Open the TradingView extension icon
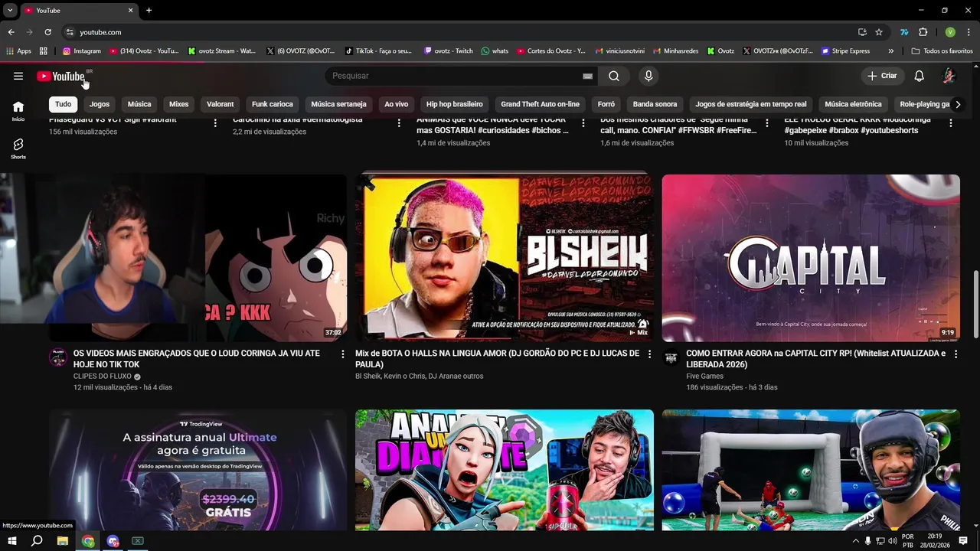The image size is (980, 551). [x=904, y=32]
